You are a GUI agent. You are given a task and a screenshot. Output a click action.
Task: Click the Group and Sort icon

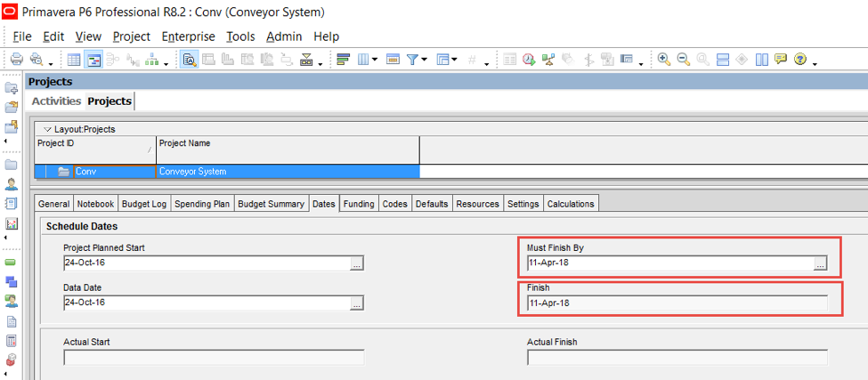(x=442, y=60)
